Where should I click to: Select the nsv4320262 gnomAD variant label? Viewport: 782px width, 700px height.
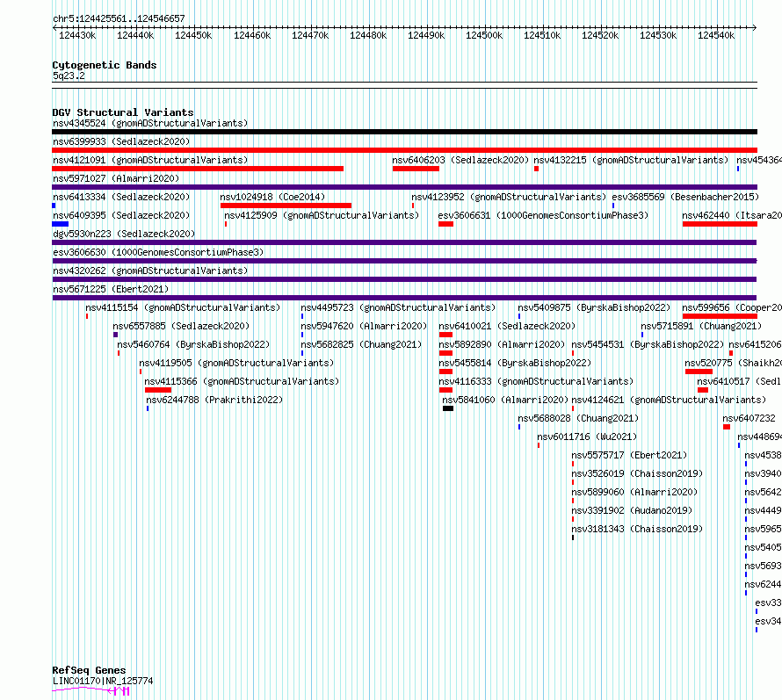(x=150, y=271)
